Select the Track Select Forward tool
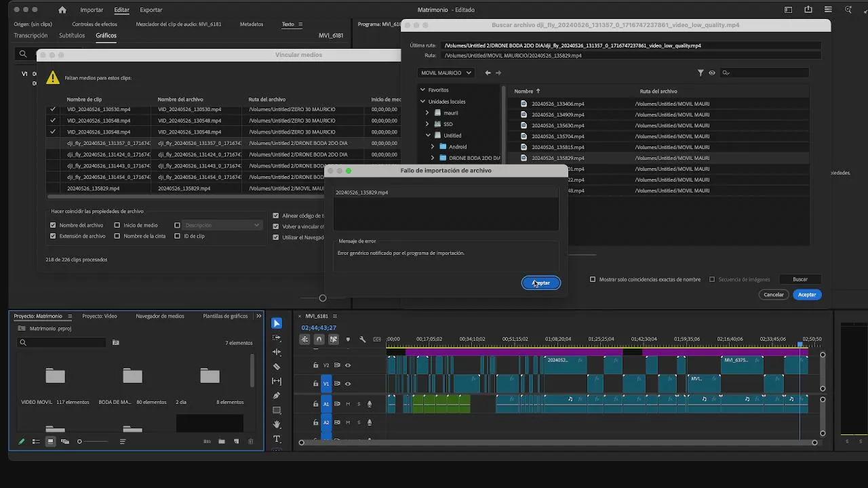 coord(277,338)
